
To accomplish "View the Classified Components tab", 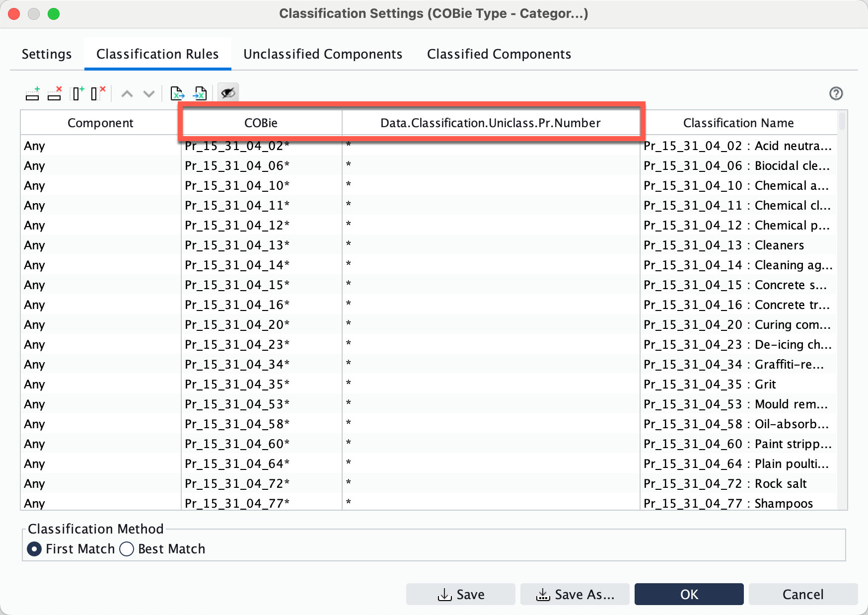I will (x=499, y=54).
